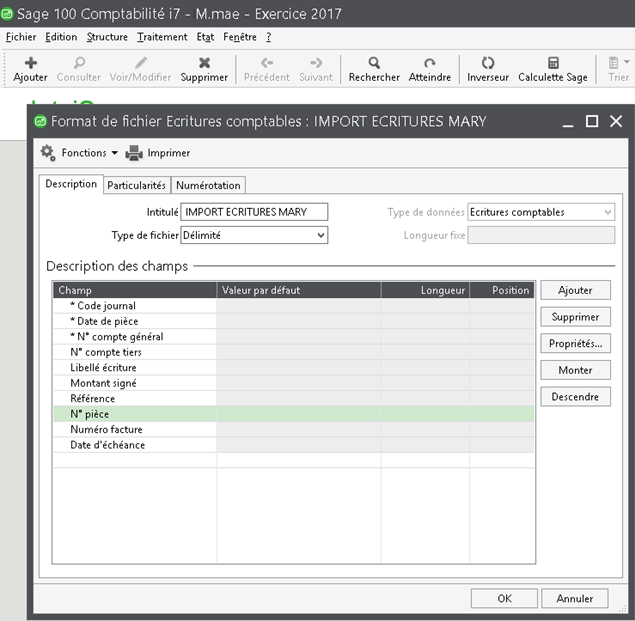Open the Traitement menu

point(162,37)
